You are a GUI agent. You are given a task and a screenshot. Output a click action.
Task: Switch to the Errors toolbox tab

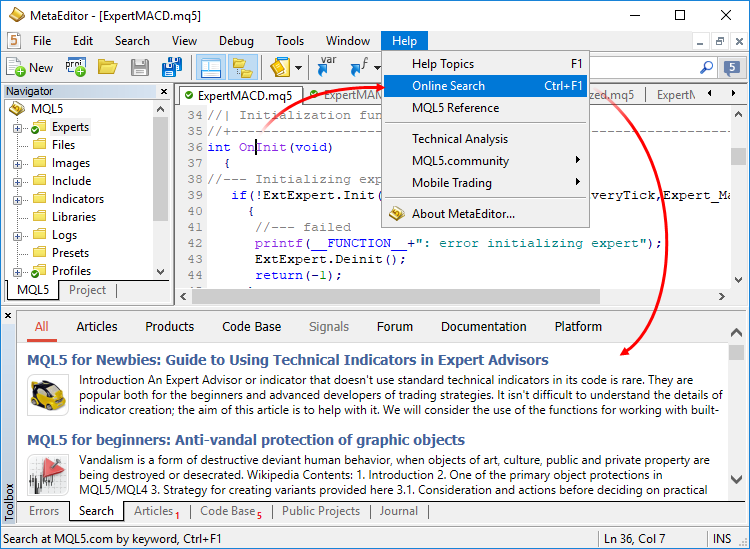tap(44, 511)
